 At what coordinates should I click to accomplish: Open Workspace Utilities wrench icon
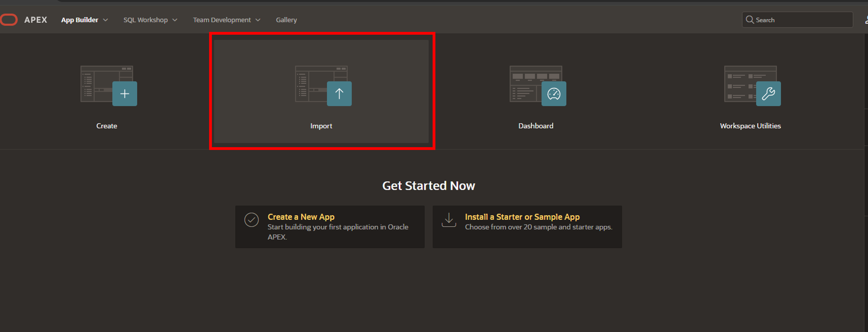768,94
